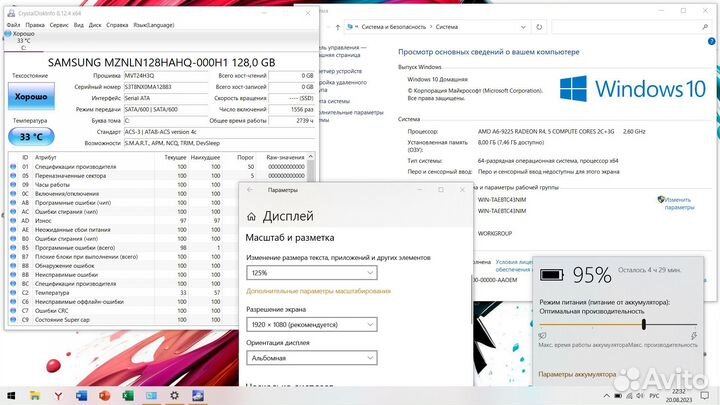Click the status circle for Переназначенные сектора row

[x=13, y=175]
